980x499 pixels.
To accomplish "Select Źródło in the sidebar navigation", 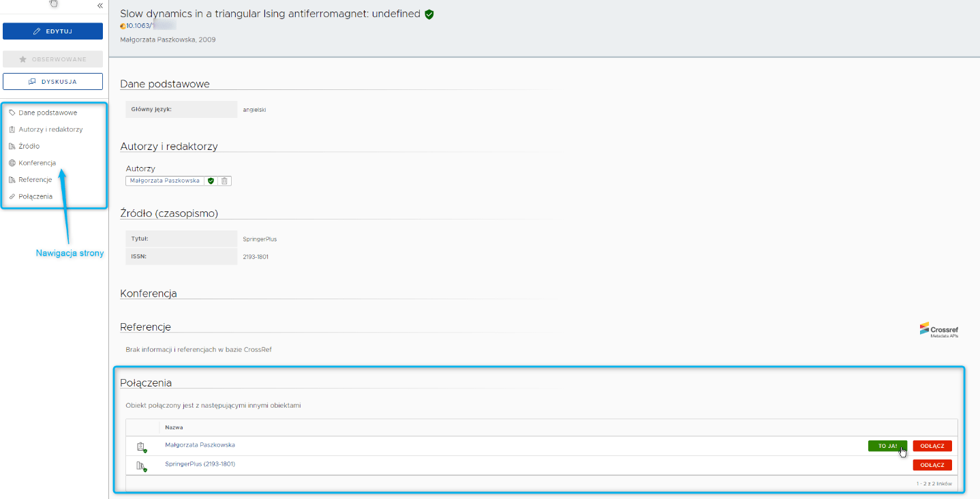I will click(29, 146).
